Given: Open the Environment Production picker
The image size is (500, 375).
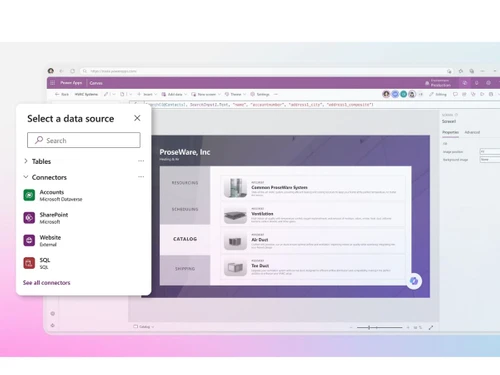Looking at the screenshot, I should pyautogui.click(x=438, y=83).
